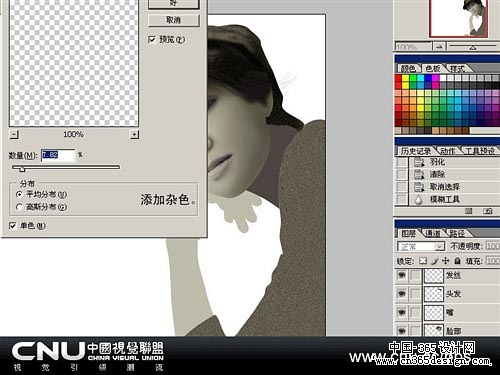Toggle the 单色 monochromatic checkbox
The width and height of the screenshot is (500, 375).
click(x=13, y=226)
